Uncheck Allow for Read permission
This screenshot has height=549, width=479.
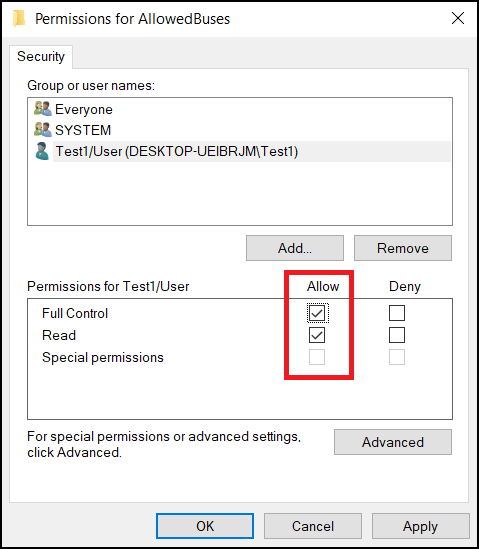317,335
